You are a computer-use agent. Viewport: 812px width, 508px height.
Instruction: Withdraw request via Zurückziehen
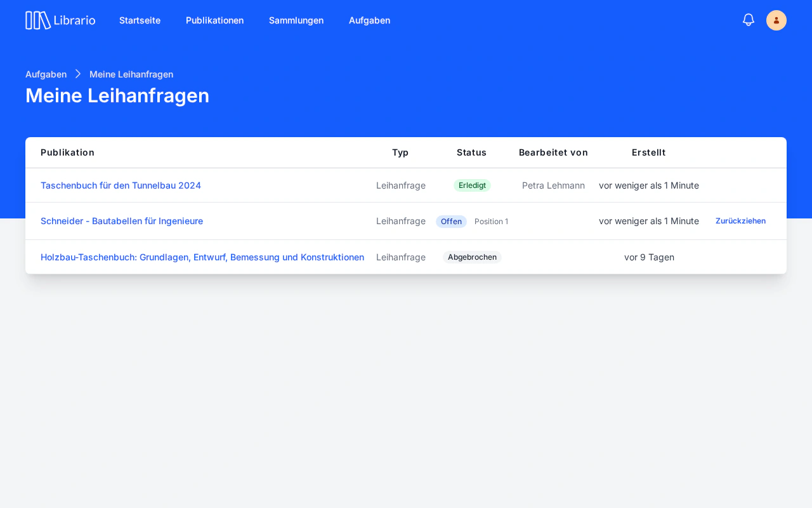[740, 221]
